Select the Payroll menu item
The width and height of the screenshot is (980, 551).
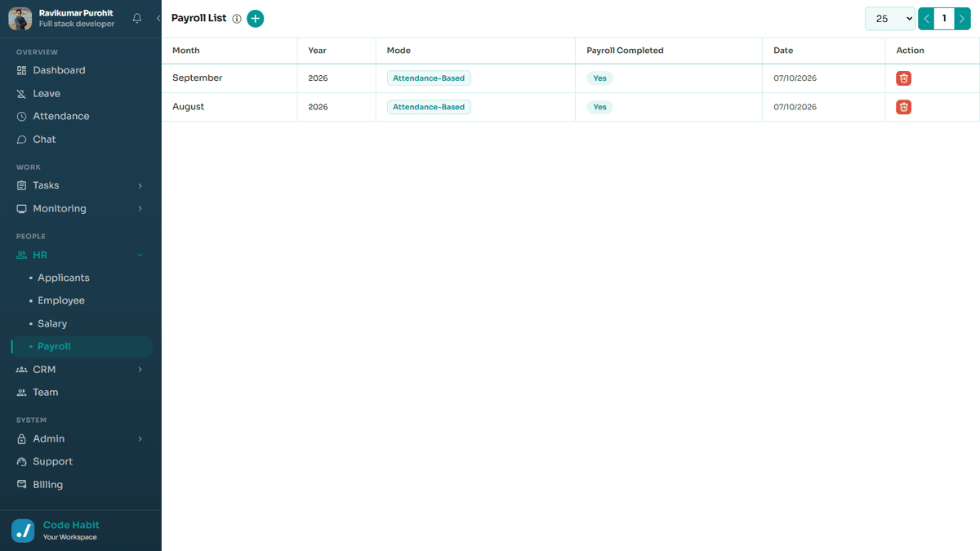click(x=82, y=347)
